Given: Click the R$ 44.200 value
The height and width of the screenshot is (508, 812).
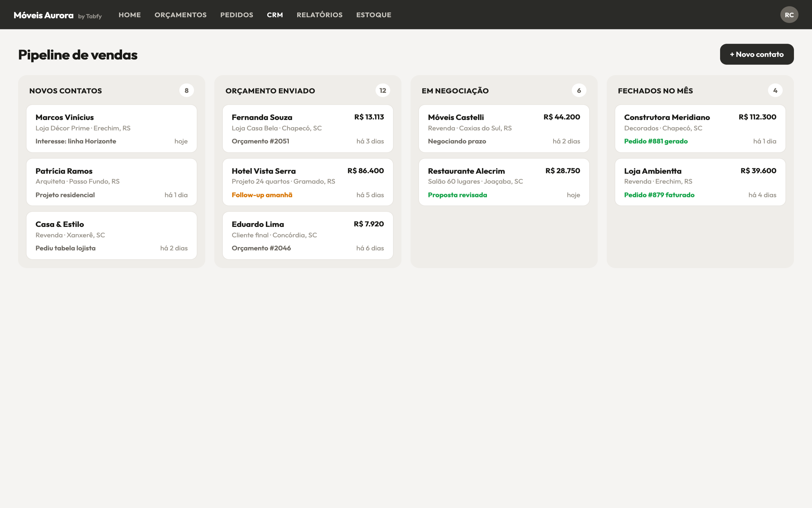Looking at the screenshot, I should [562, 117].
